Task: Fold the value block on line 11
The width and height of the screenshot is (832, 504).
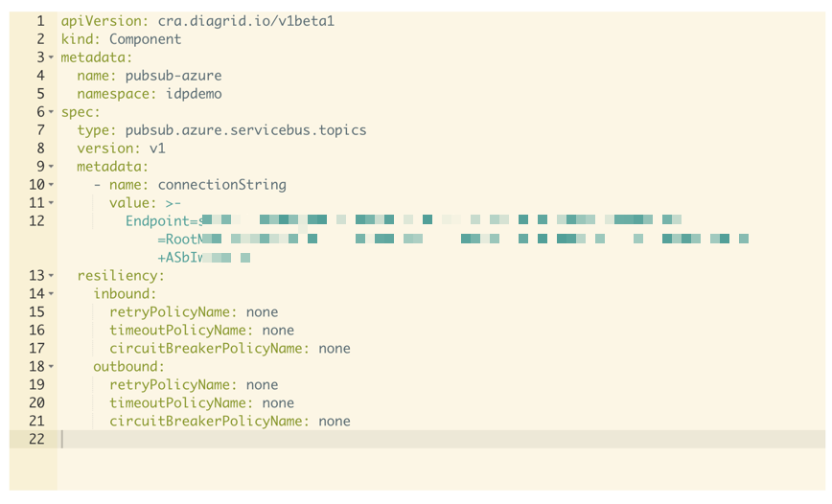Action: coord(51,203)
